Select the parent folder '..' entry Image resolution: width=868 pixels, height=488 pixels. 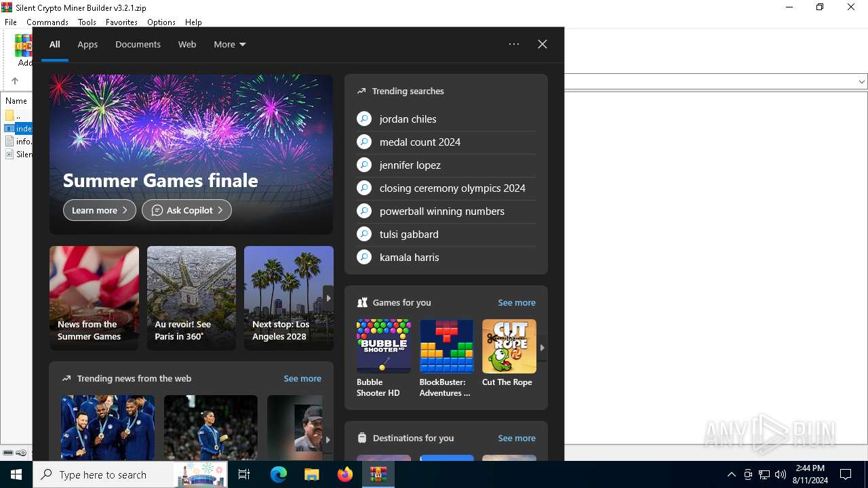[x=18, y=115]
